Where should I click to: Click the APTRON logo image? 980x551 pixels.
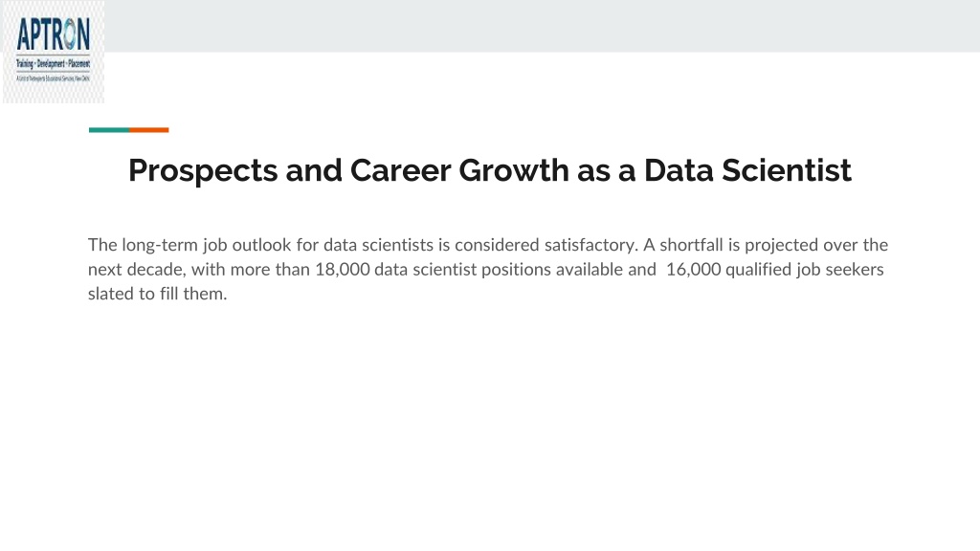click(54, 52)
